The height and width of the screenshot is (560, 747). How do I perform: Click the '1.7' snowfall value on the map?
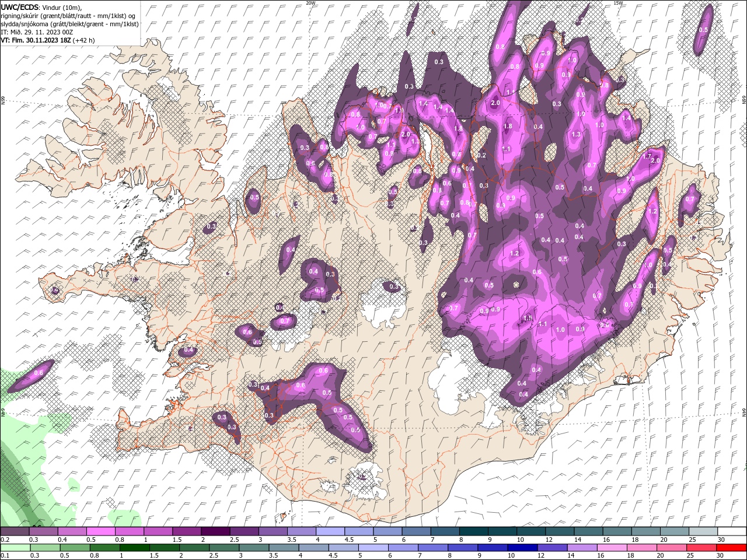click(x=647, y=156)
